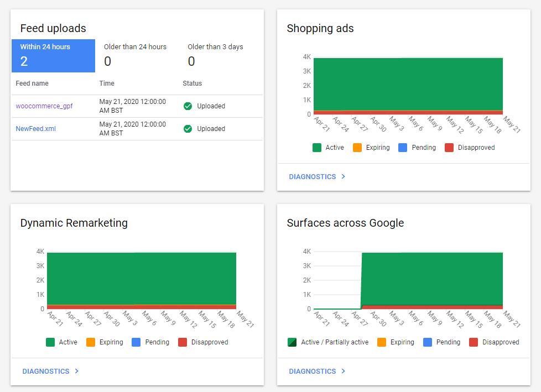Click Uploaded status of NewFeed.xml row

pos(211,129)
